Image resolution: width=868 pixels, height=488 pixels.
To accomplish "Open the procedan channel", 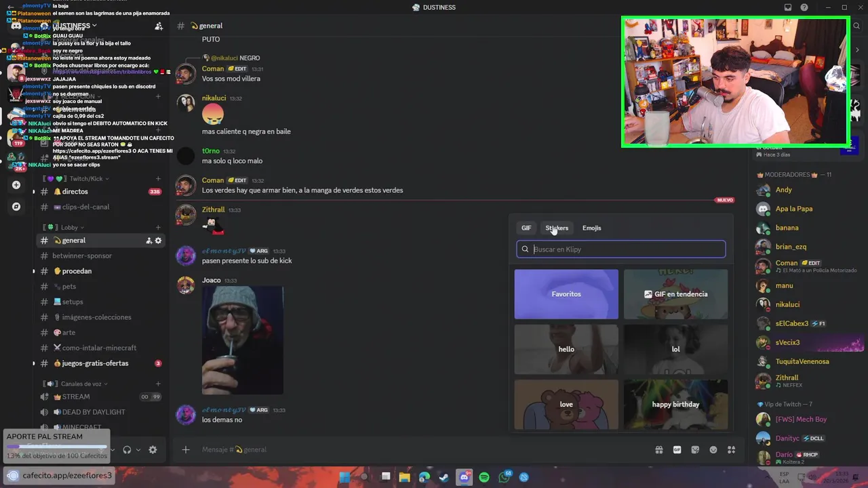I will tap(100, 271).
